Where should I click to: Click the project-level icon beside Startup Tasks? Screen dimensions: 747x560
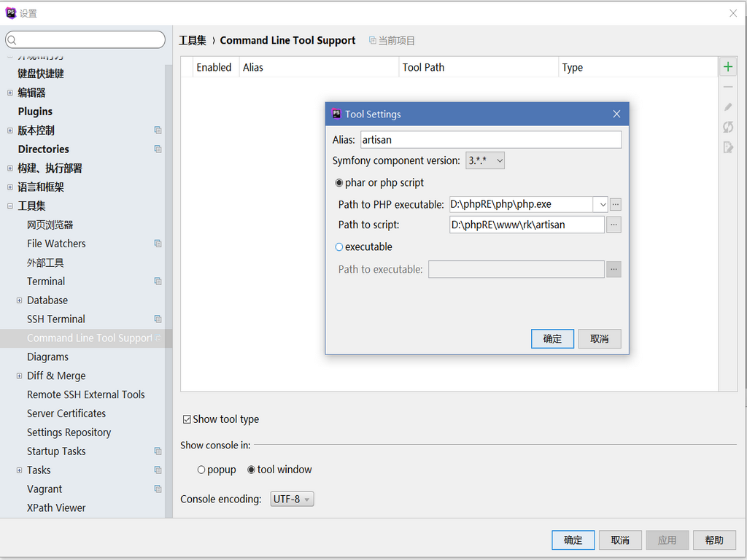158,451
